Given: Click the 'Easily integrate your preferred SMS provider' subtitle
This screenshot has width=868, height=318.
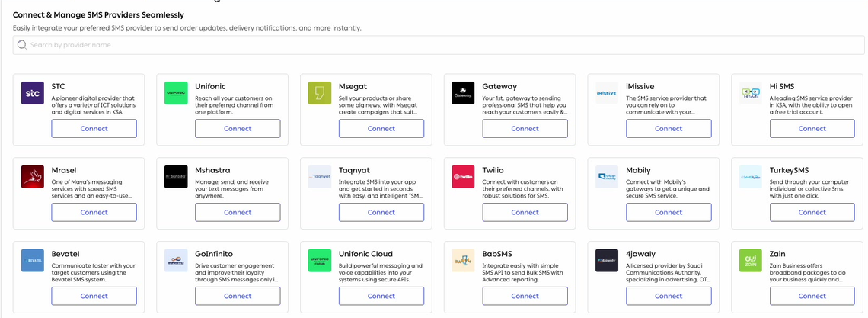Looking at the screenshot, I should (x=187, y=27).
